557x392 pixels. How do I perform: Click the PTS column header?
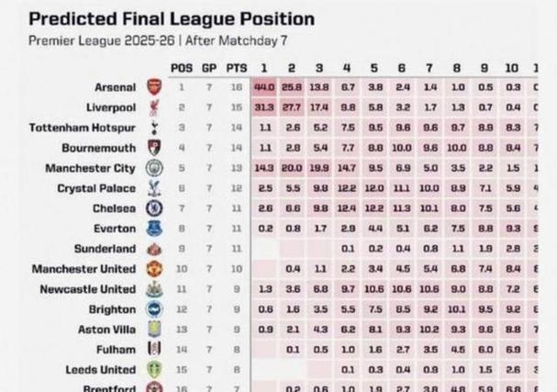click(237, 68)
